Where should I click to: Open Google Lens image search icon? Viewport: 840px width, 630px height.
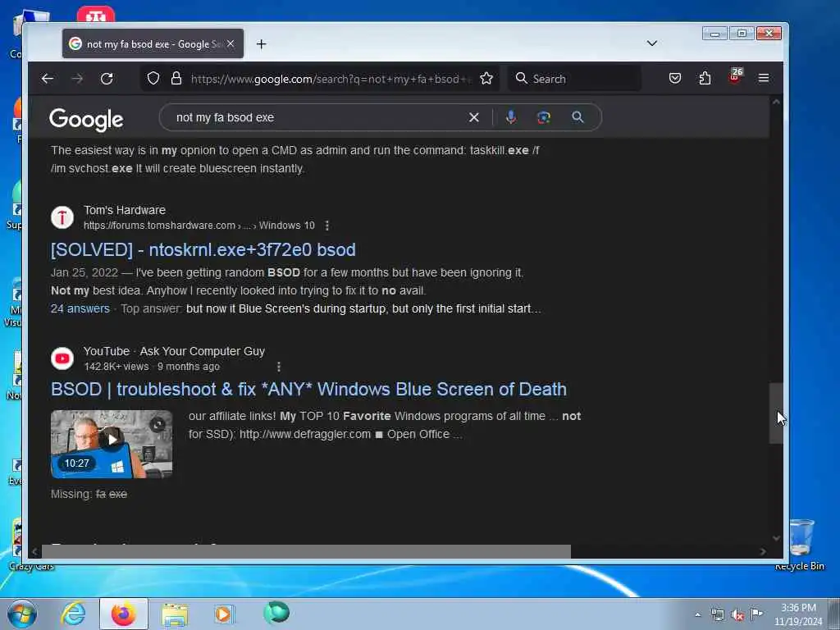544,117
